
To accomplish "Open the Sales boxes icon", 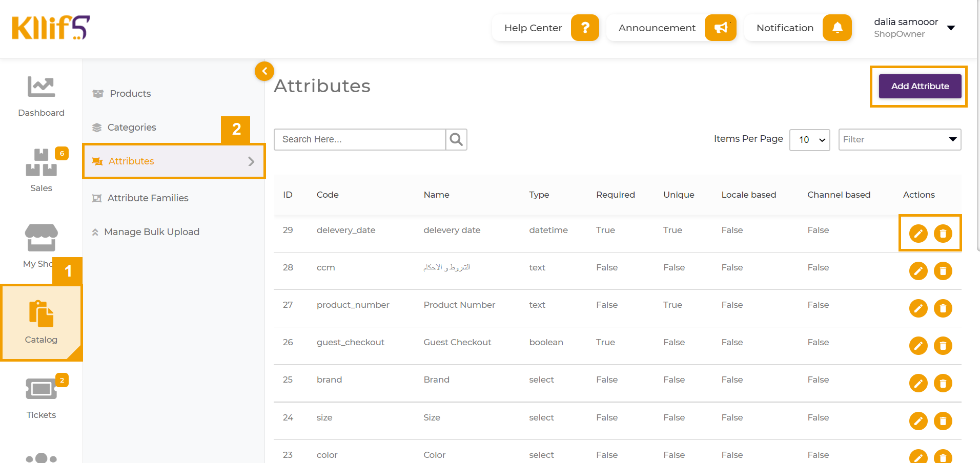I will tap(41, 162).
